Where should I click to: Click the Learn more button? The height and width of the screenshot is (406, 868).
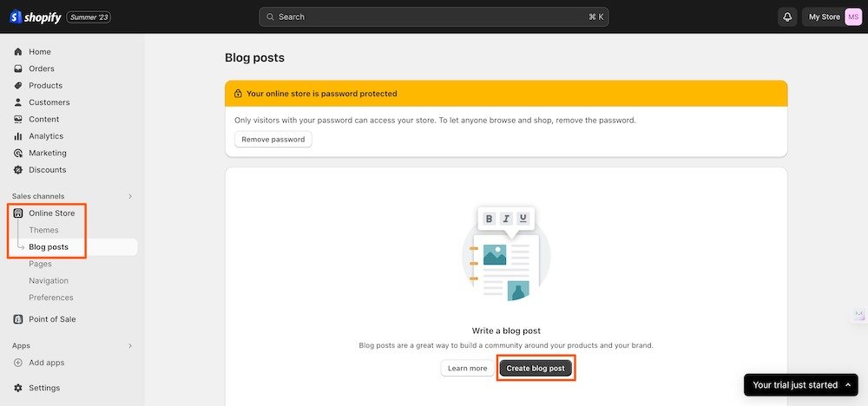coord(467,369)
